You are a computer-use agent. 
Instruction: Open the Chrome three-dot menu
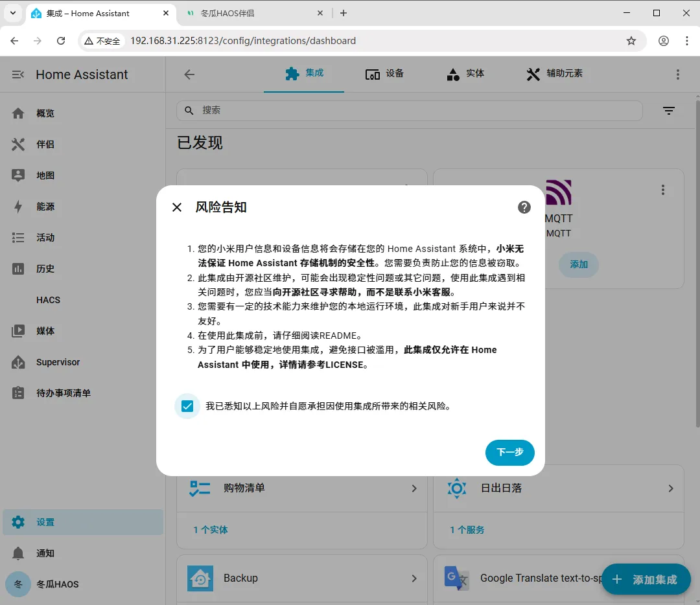point(686,41)
